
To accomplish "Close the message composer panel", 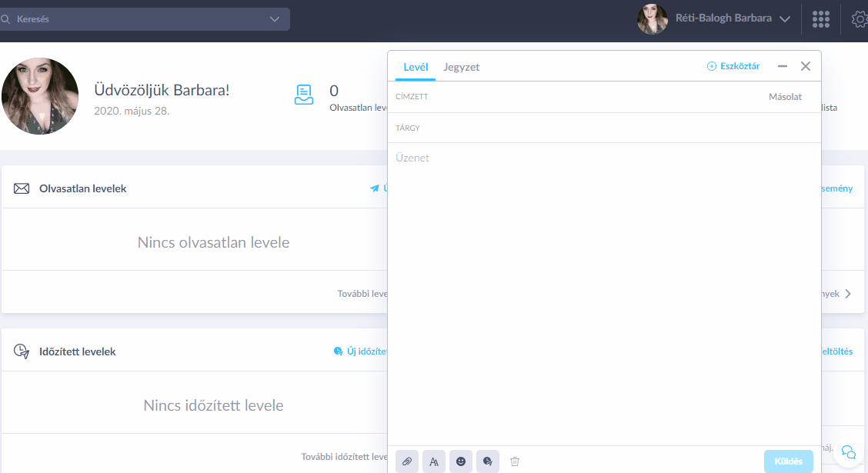I will coord(806,66).
